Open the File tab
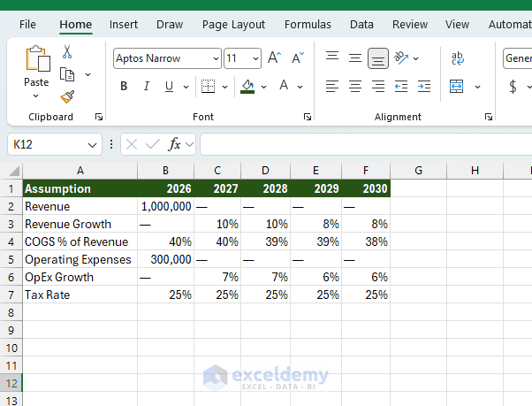532x406 pixels. point(27,25)
